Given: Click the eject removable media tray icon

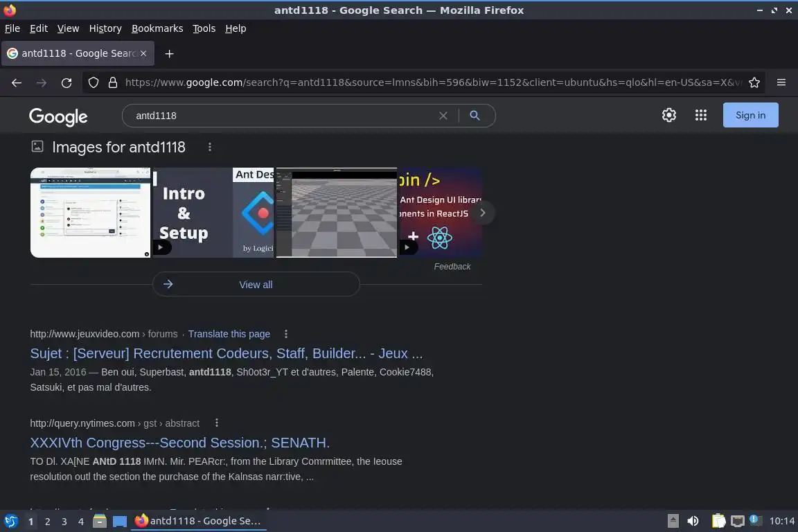Looking at the screenshot, I should coord(673,521).
